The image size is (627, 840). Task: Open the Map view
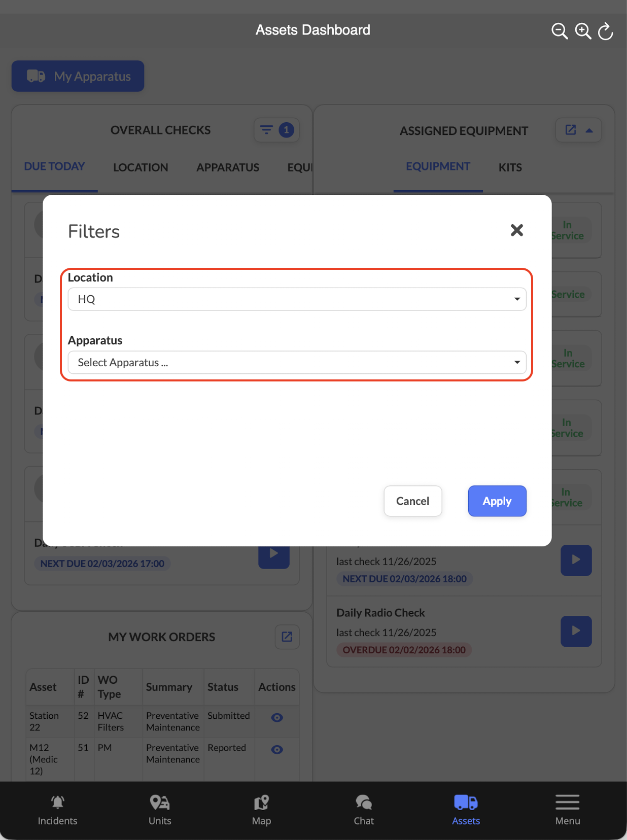[262, 810]
